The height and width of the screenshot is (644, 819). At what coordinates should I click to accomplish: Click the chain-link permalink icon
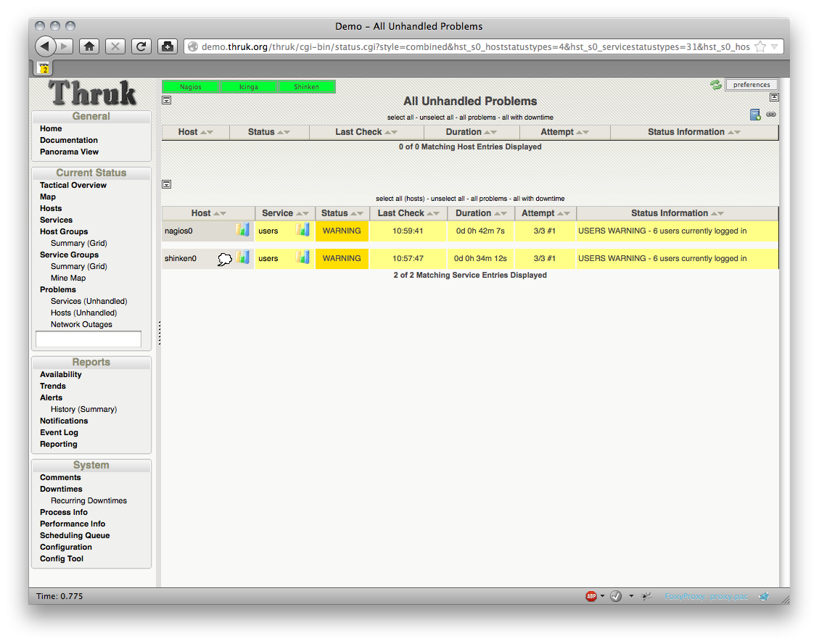click(771, 115)
